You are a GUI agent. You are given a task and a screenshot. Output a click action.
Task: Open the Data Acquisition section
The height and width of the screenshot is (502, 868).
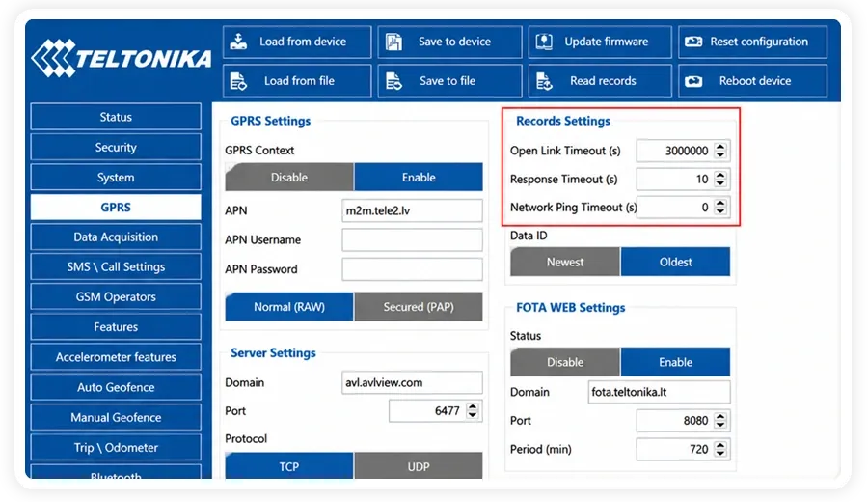116,237
